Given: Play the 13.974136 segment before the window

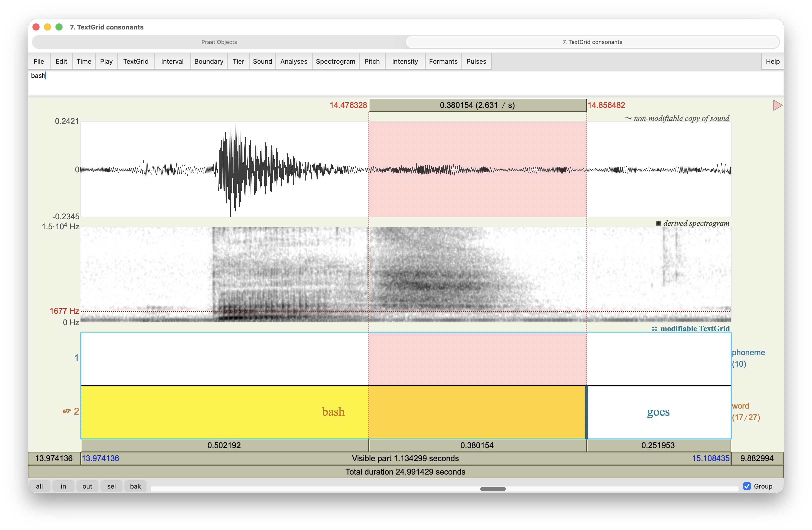Looking at the screenshot, I should 54,458.
